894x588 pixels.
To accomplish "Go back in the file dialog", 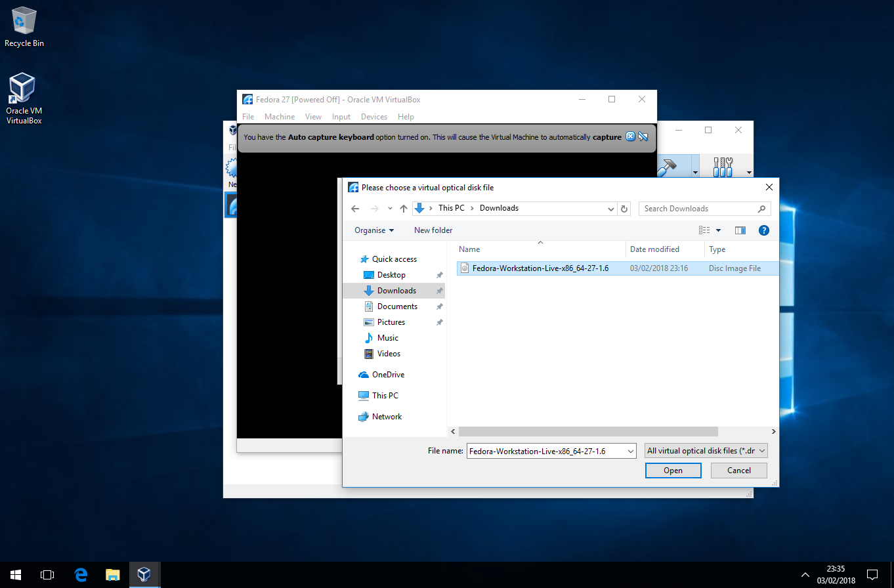I will [355, 209].
